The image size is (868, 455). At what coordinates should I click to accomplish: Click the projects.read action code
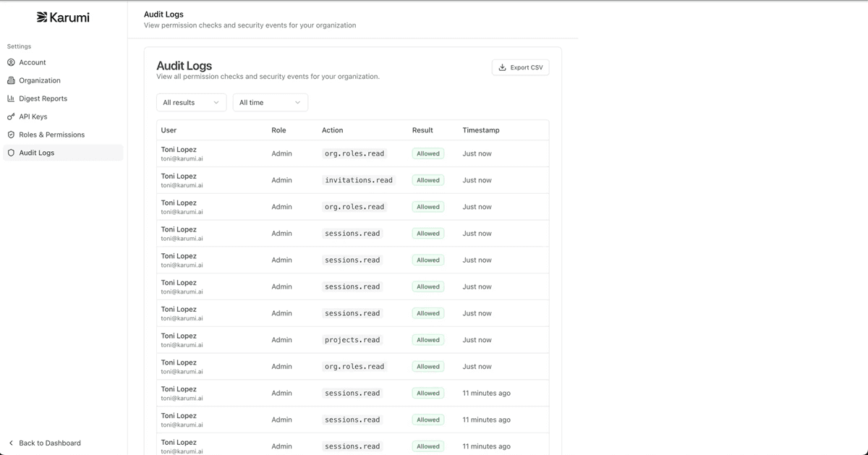[x=352, y=340]
